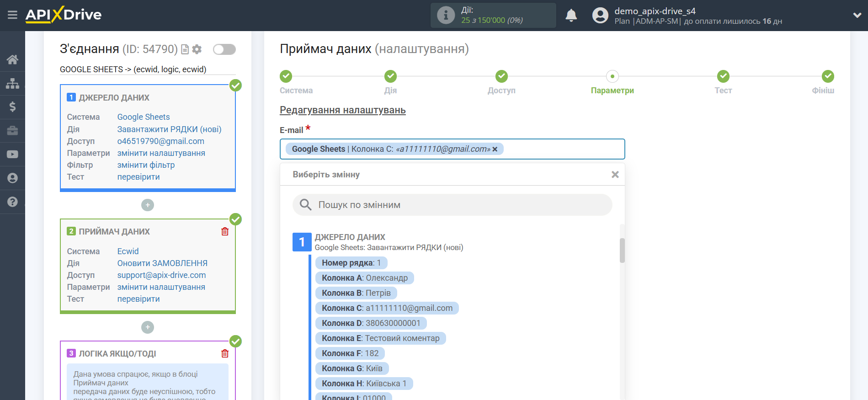868x400 pixels.
Task: Click the ЛОГІКА ЯКЩО/ТОДІ block title
Action: [117, 354]
